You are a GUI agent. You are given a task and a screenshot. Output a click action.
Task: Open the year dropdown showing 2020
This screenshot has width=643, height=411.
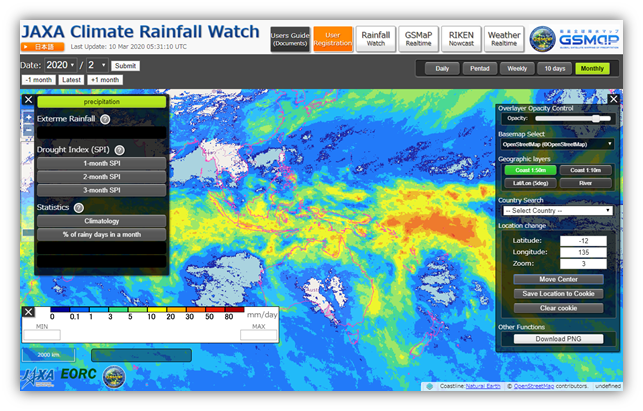tap(60, 65)
